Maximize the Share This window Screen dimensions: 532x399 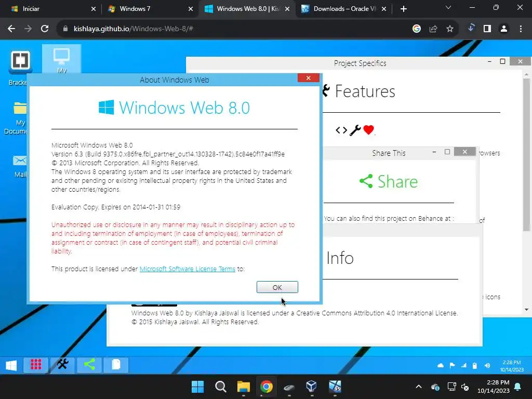447,152
